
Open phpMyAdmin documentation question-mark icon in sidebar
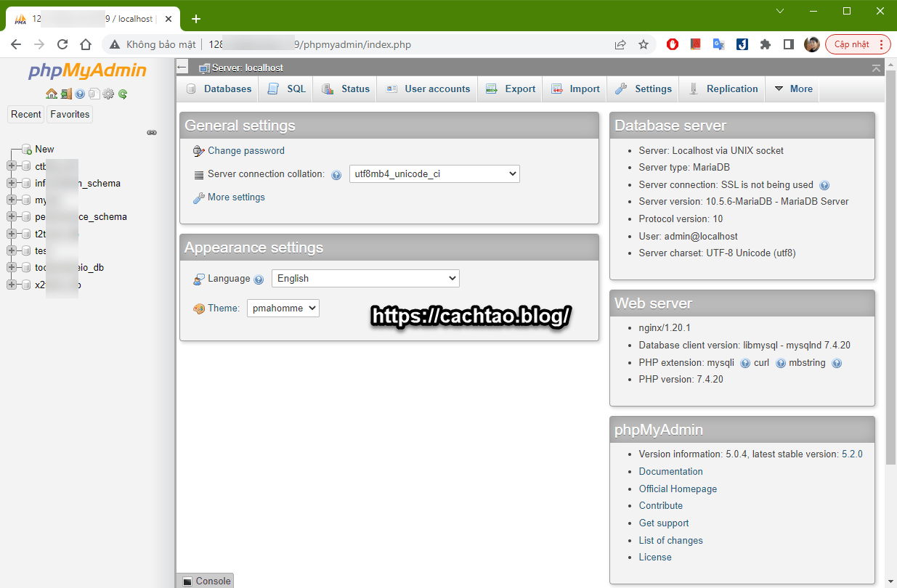point(80,94)
